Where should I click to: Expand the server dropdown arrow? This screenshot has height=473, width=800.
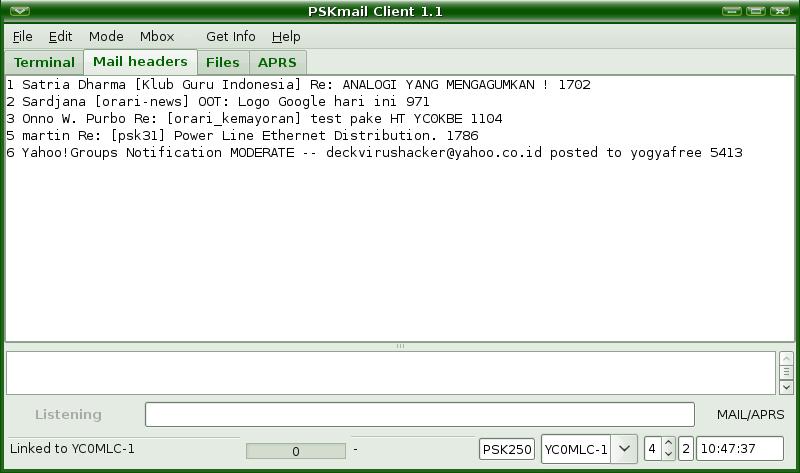(x=624, y=449)
